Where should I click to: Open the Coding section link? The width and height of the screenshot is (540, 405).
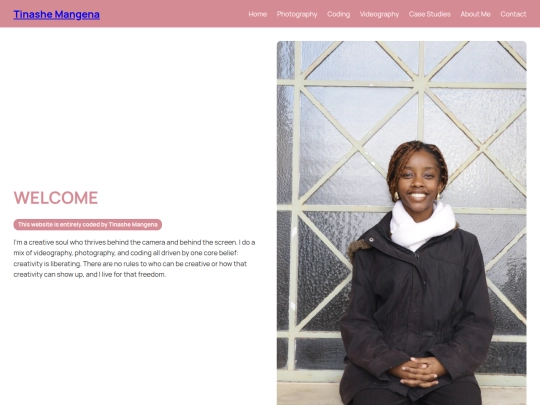pos(339,14)
